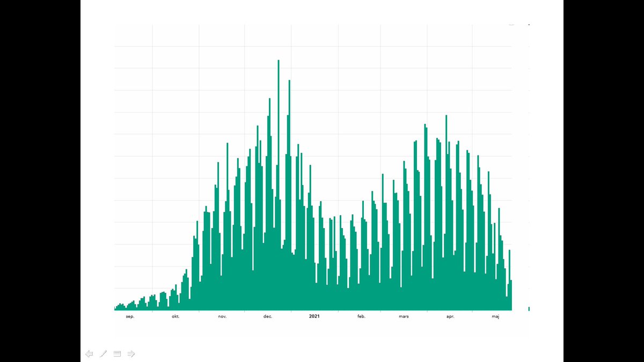Open the slide show menu icon
This screenshot has width=644, height=362.
coord(117,353)
